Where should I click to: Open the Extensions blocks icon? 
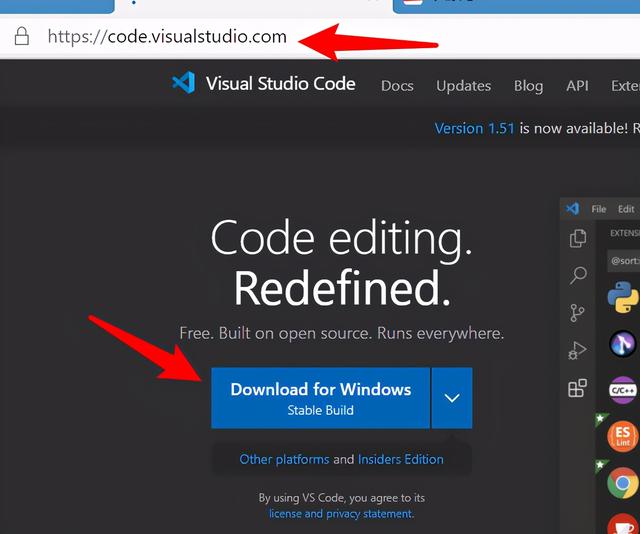coord(578,388)
